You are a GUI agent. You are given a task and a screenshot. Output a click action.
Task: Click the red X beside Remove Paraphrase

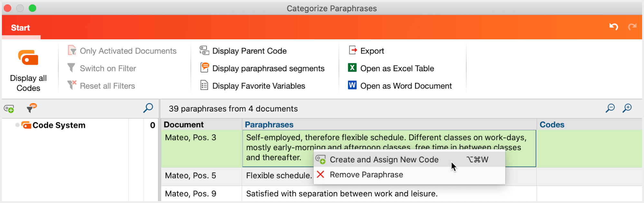tap(320, 174)
